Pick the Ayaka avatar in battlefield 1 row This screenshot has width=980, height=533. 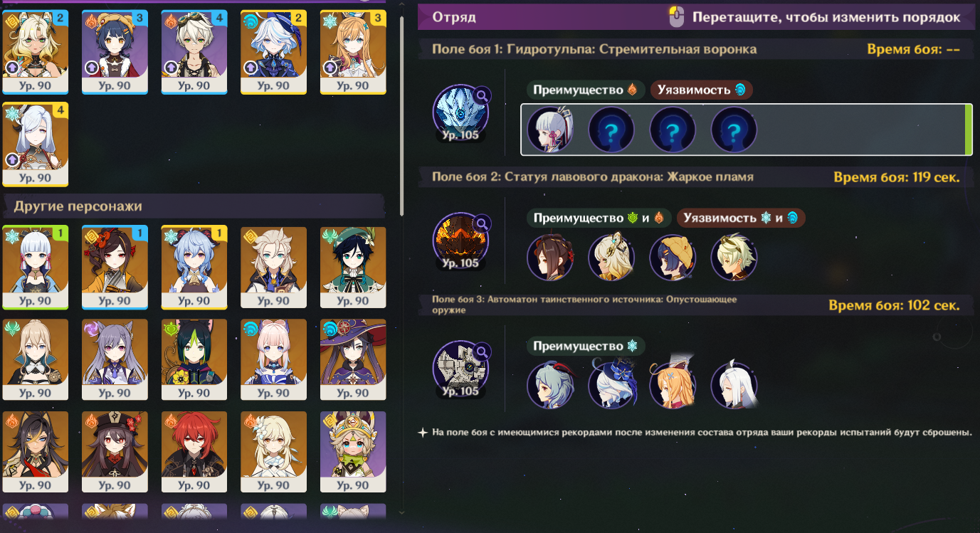(550, 130)
